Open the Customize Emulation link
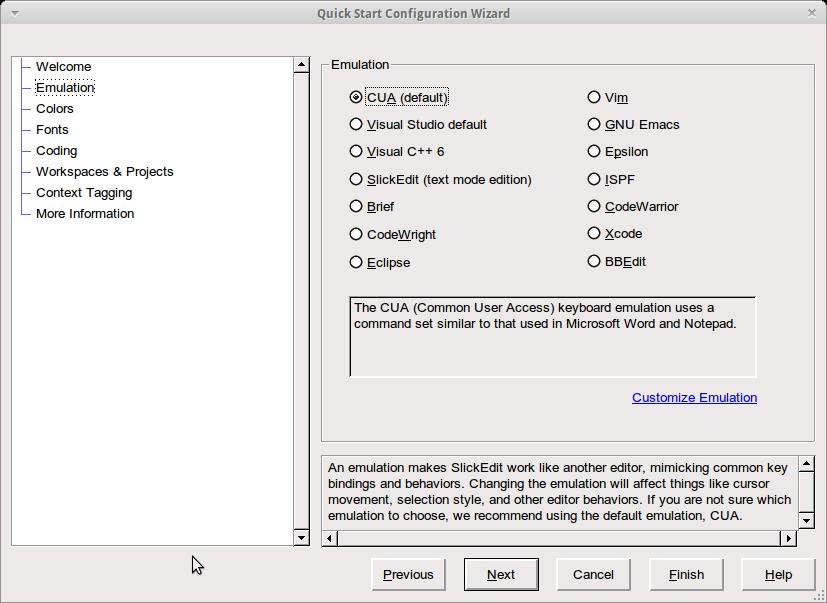 pos(694,397)
